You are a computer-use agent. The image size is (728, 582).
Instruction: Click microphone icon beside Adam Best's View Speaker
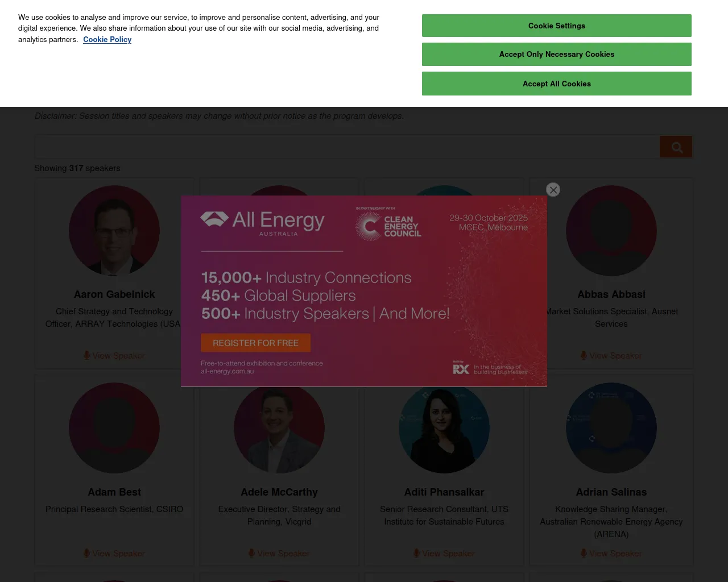pyautogui.click(x=87, y=553)
